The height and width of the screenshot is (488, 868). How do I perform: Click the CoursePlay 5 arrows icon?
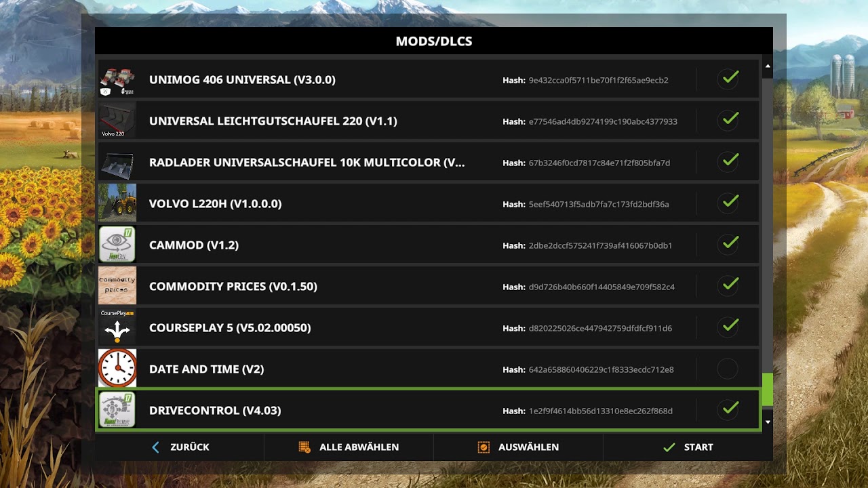pos(117,327)
